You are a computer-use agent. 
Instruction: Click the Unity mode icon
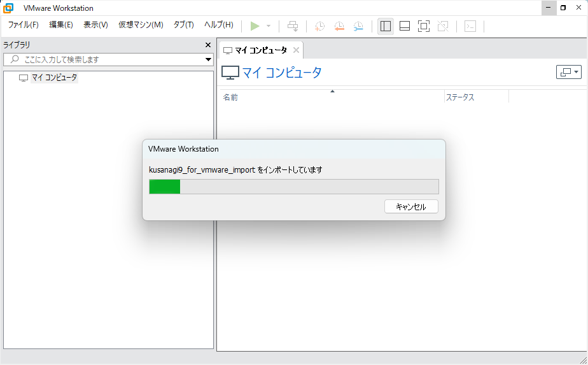coord(443,26)
